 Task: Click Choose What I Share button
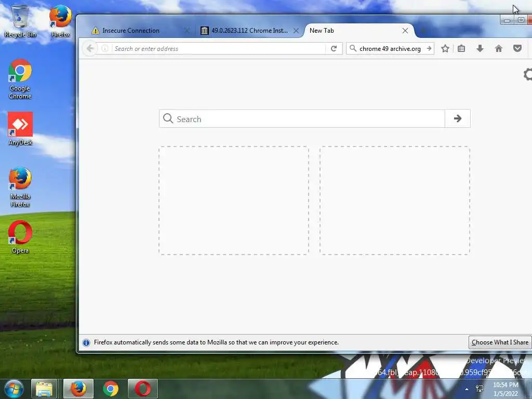(500, 342)
